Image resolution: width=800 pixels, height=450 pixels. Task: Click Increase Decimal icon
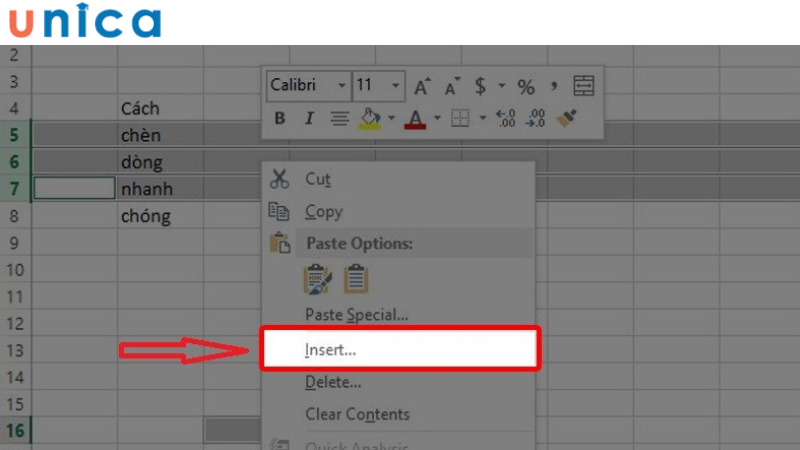[506, 118]
